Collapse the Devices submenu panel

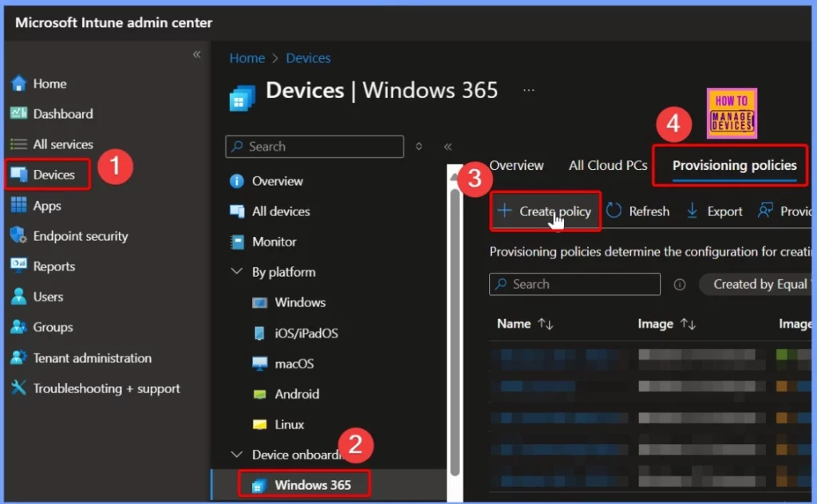click(x=448, y=147)
